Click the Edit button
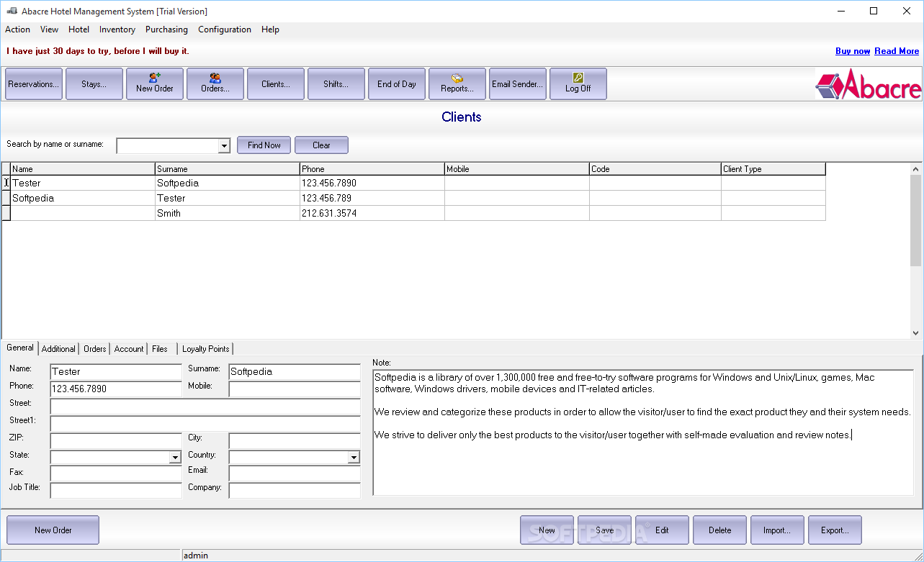 tap(663, 530)
